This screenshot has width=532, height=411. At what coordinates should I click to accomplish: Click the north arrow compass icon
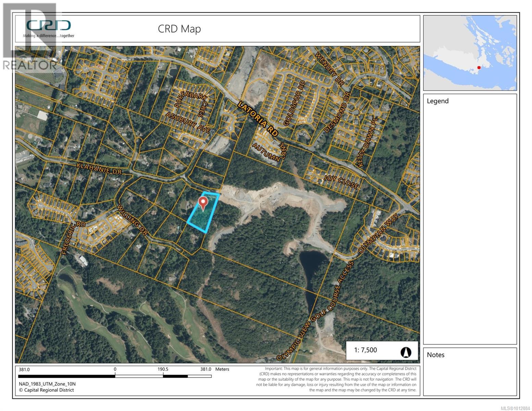click(406, 352)
